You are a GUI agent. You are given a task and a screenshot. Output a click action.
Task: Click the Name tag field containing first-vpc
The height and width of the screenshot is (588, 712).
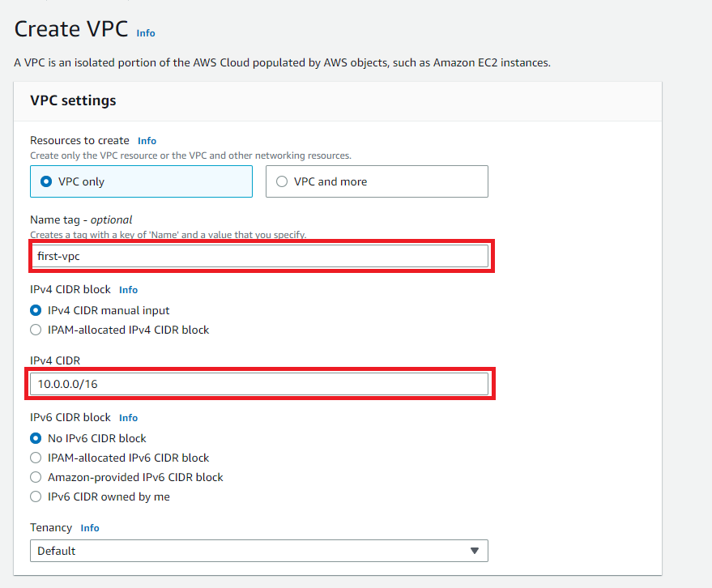click(259, 256)
